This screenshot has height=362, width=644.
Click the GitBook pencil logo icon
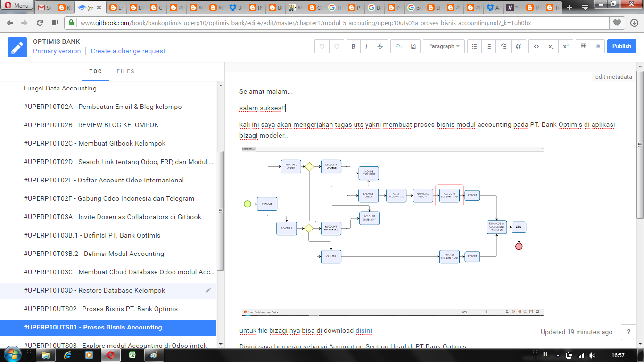(17, 47)
